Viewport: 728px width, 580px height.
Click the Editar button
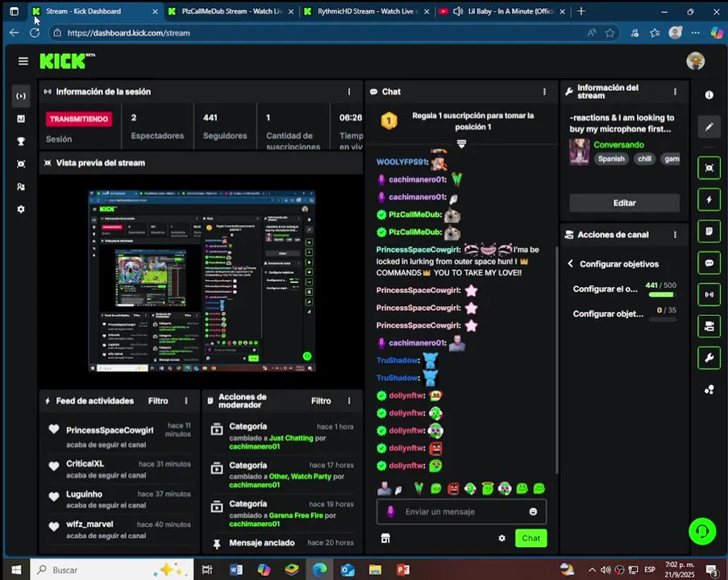[624, 203]
